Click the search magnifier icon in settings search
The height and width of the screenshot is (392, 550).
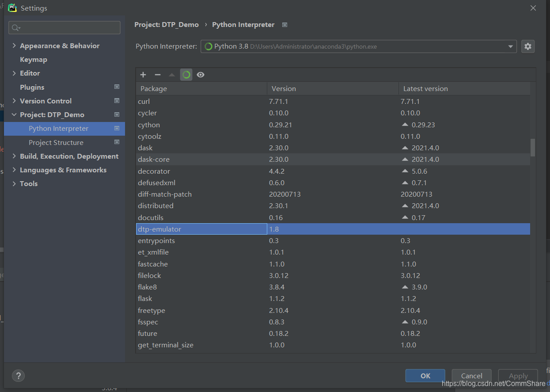pyautogui.click(x=16, y=28)
